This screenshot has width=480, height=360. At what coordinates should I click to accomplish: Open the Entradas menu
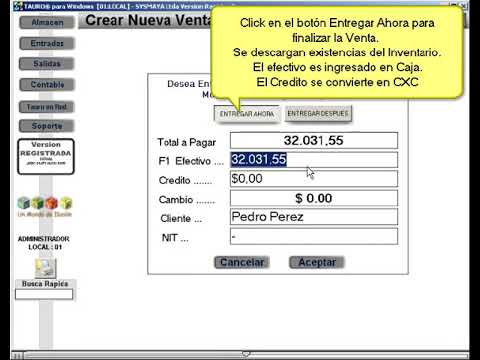[47, 43]
